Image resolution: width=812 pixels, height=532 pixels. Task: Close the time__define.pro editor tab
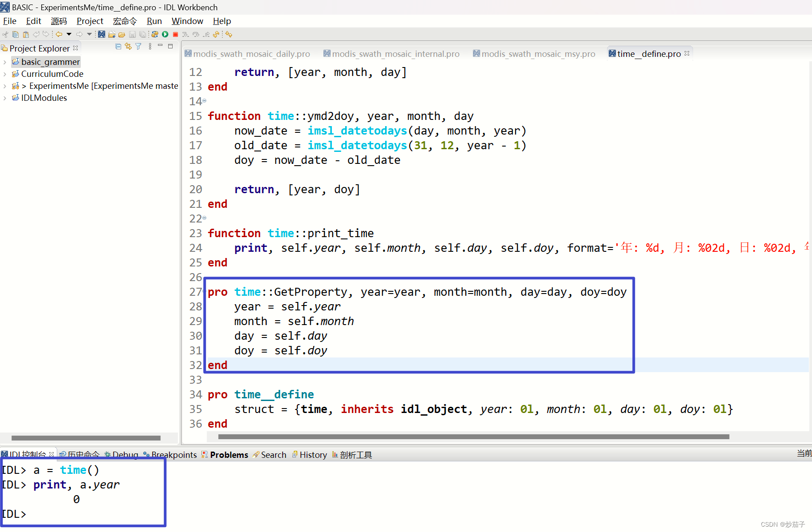687,53
